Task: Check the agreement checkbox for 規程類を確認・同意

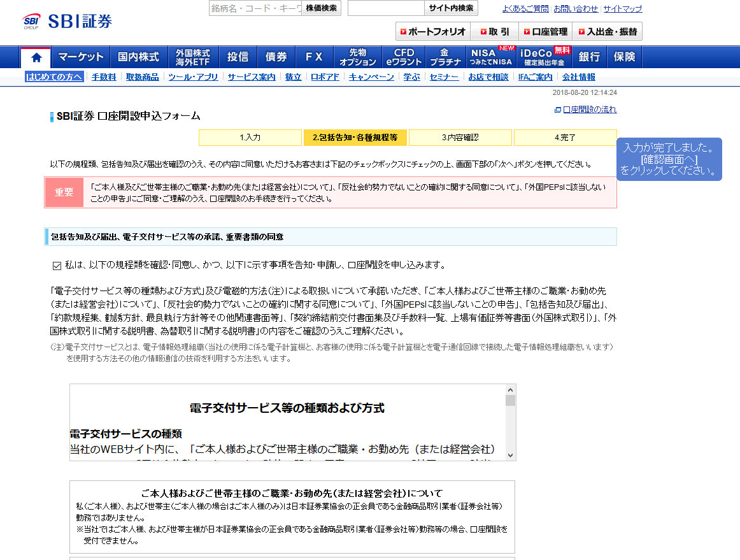Action: pos(57,266)
